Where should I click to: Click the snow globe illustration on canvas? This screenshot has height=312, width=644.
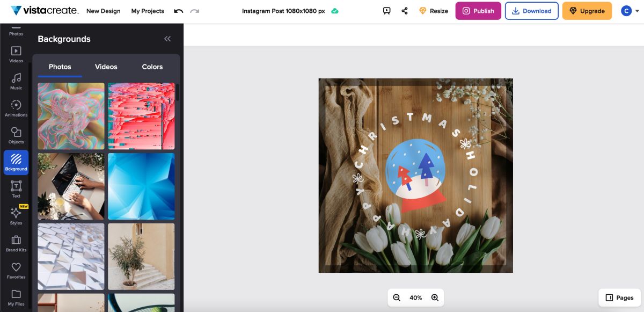(x=416, y=175)
